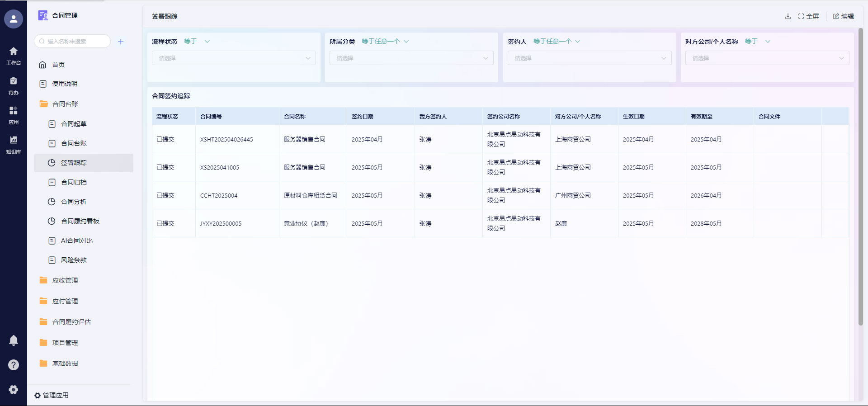Go to AI合同对比 page
Screen dimensions: 868x406
pyautogui.click(x=76, y=241)
